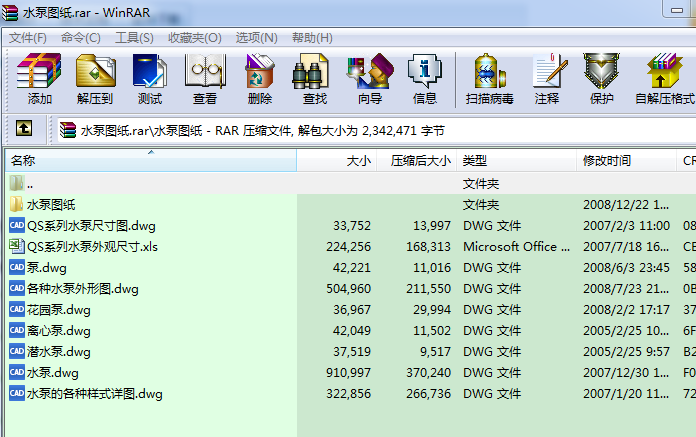Open the 命令(C) menu
The height and width of the screenshot is (437, 696).
click(x=80, y=38)
